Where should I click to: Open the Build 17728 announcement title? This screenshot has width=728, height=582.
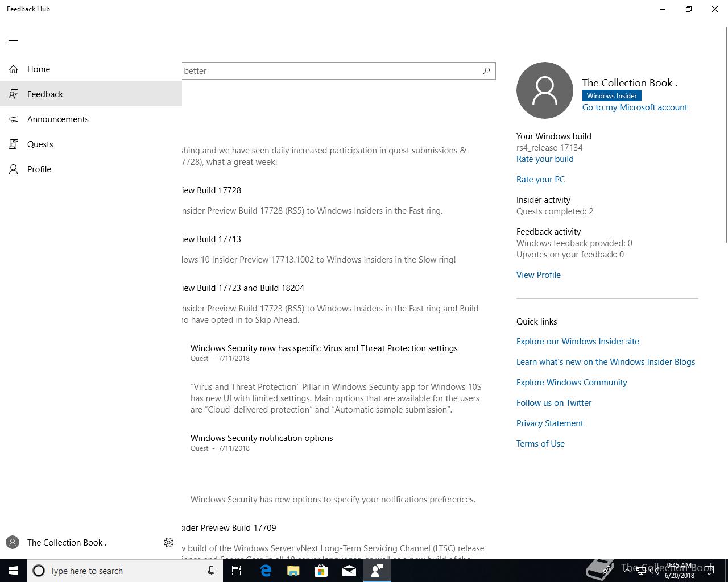point(212,190)
